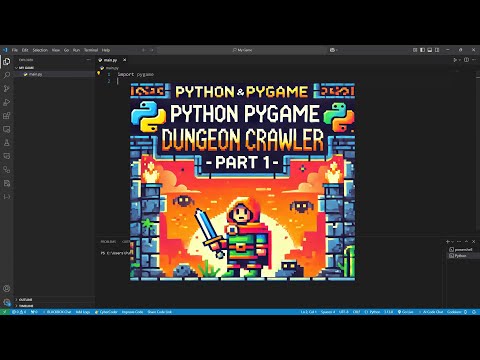480x360 pixels.
Task: Click the remote window indicator in status bar
Action: pyautogui.click(x=4, y=312)
